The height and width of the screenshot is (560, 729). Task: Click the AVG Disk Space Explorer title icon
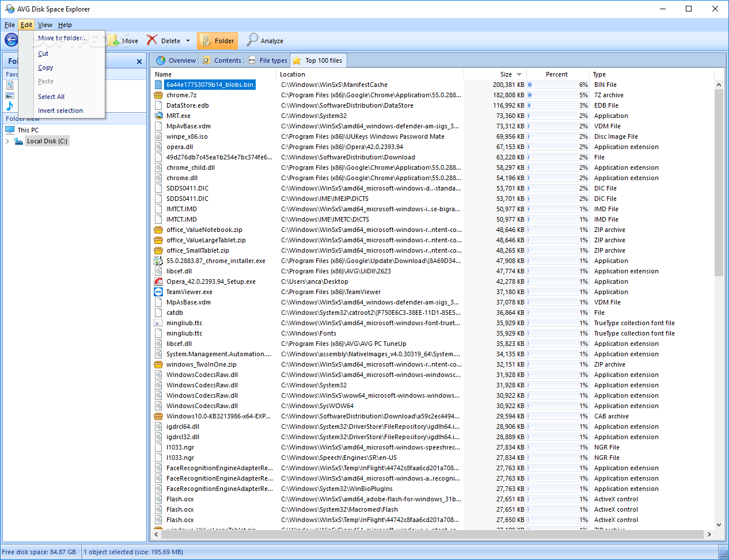click(x=9, y=9)
